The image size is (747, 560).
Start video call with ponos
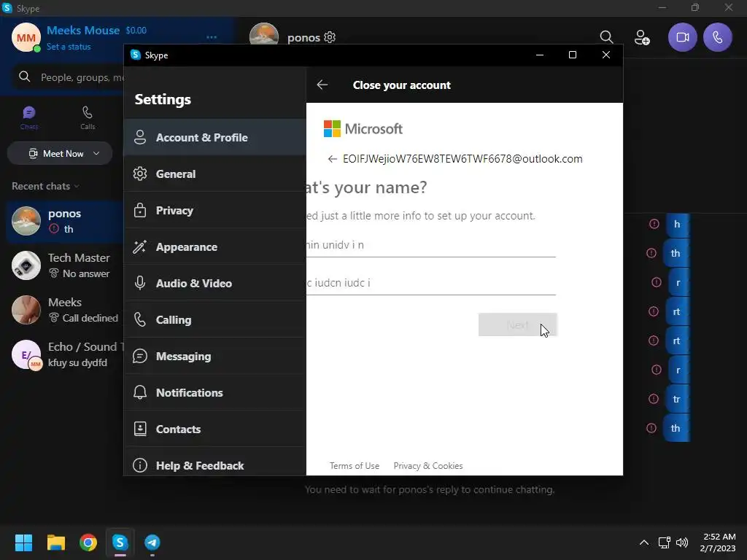(x=683, y=37)
